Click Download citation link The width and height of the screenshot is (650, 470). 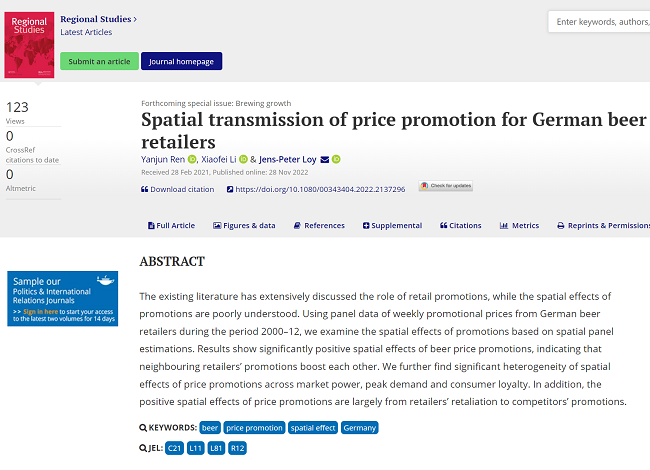[178, 188]
